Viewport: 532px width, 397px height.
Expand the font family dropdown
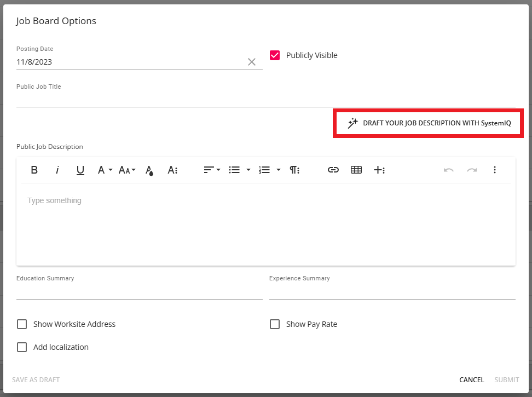click(104, 170)
